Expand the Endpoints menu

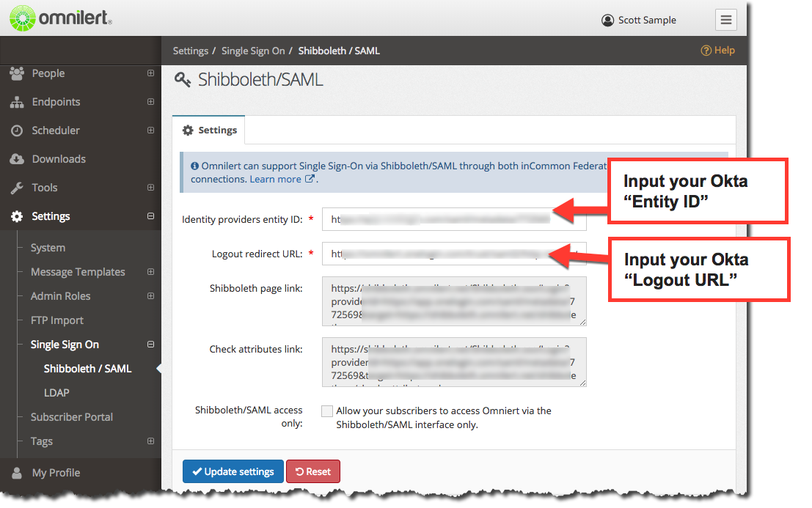(x=150, y=102)
